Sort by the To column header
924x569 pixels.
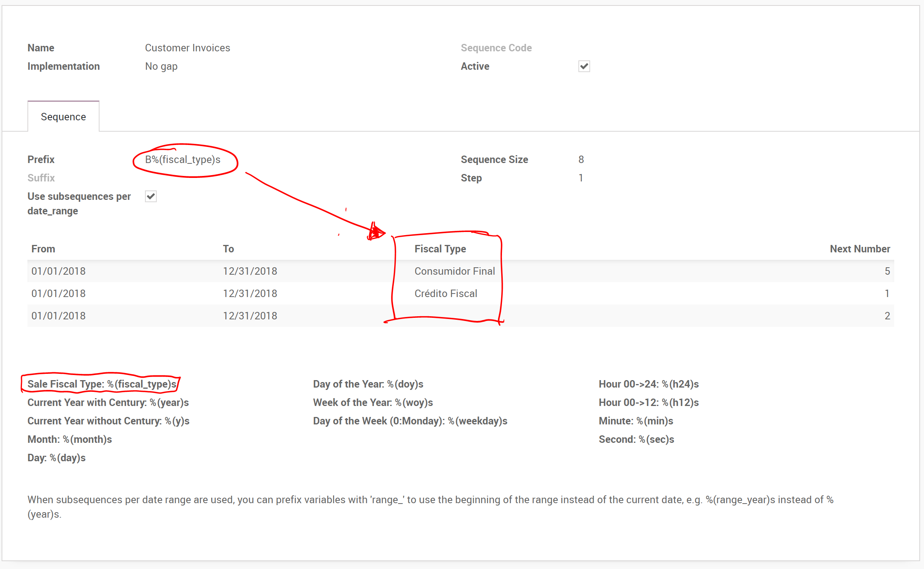coord(228,249)
